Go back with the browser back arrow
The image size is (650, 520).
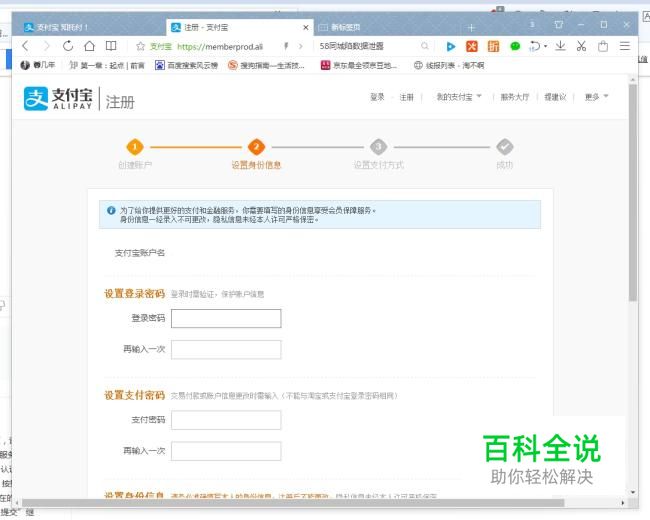tap(26, 46)
